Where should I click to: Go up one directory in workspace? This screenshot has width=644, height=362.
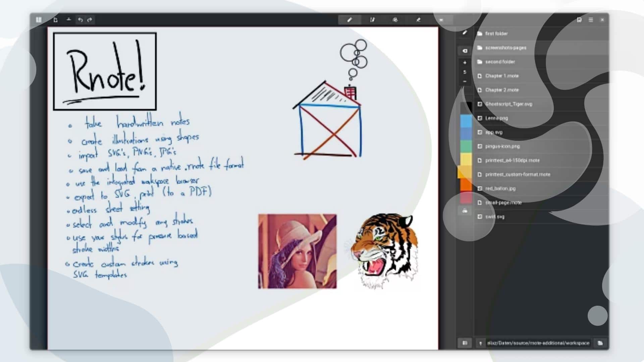pos(480,343)
